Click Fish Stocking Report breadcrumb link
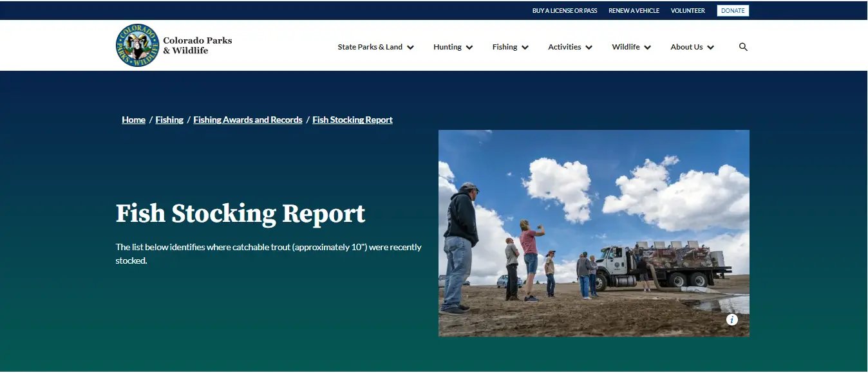Screen dimensions: 868x373 (x=352, y=120)
